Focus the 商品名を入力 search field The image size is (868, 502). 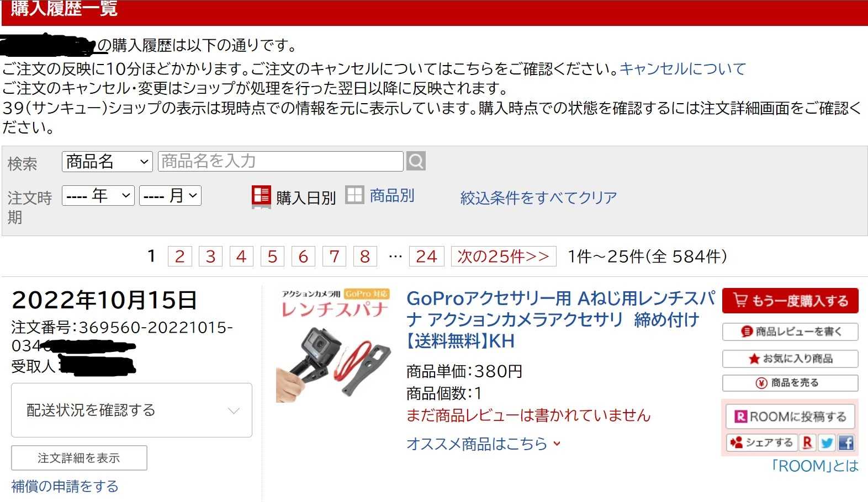pos(280,161)
